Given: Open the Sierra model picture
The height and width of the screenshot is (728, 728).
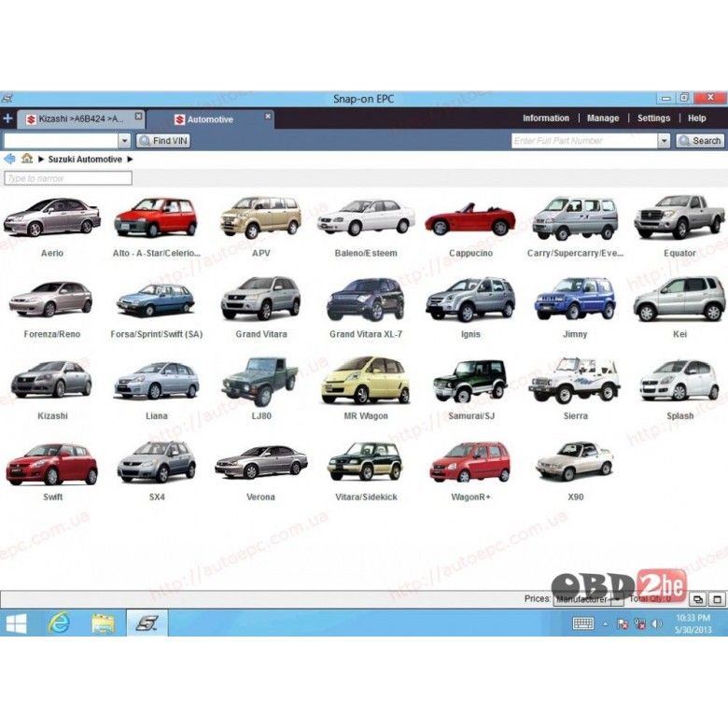Looking at the screenshot, I should pyautogui.click(x=574, y=379).
